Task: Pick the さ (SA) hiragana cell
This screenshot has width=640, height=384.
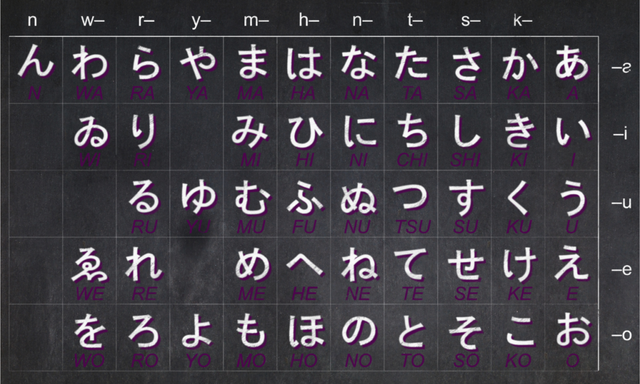Action: (465, 70)
